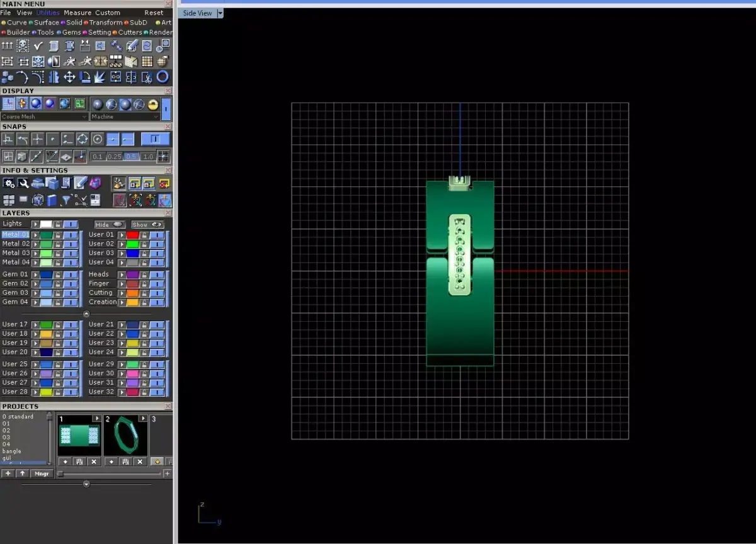The image size is (756, 544).
Task: Click the Reset button in main menu
Action: point(154,13)
